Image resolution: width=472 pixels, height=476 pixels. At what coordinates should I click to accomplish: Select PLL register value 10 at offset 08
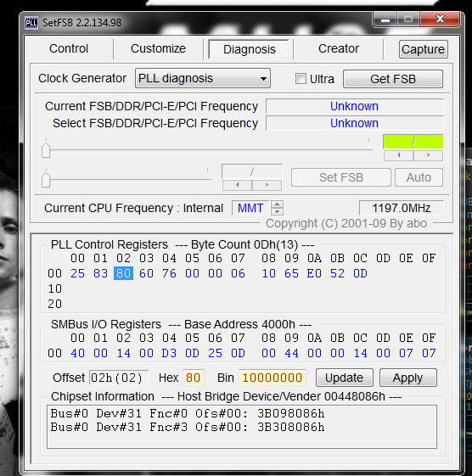[269, 273]
